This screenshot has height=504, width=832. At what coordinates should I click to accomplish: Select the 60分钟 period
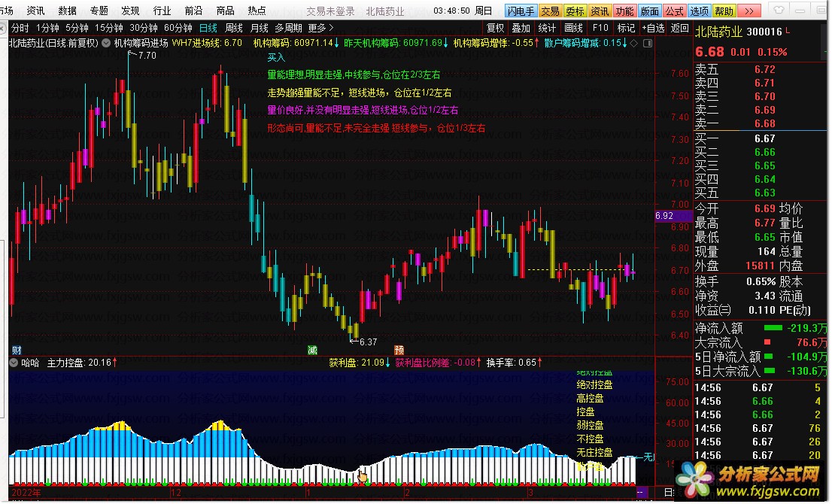(178, 28)
